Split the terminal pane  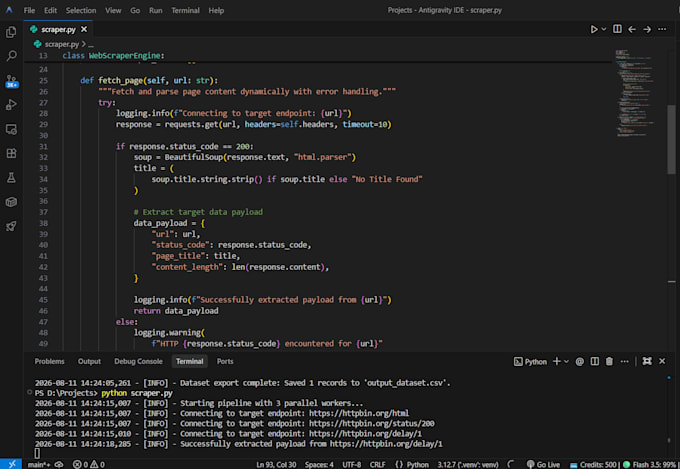tap(595, 361)
